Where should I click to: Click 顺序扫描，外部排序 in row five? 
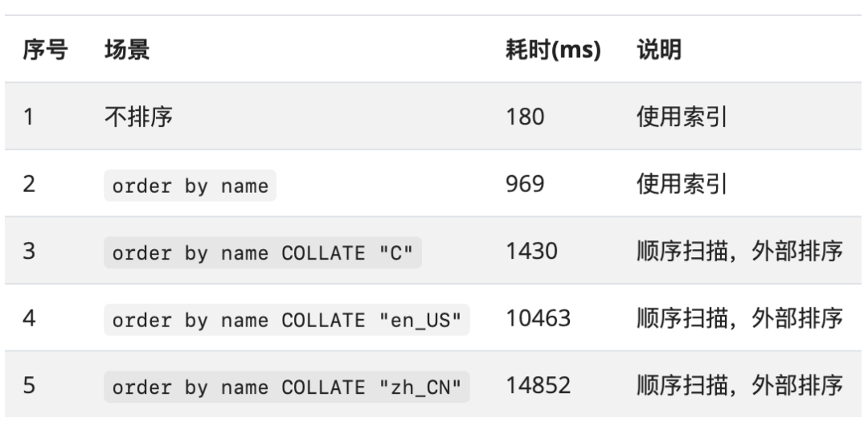[739, 386]
